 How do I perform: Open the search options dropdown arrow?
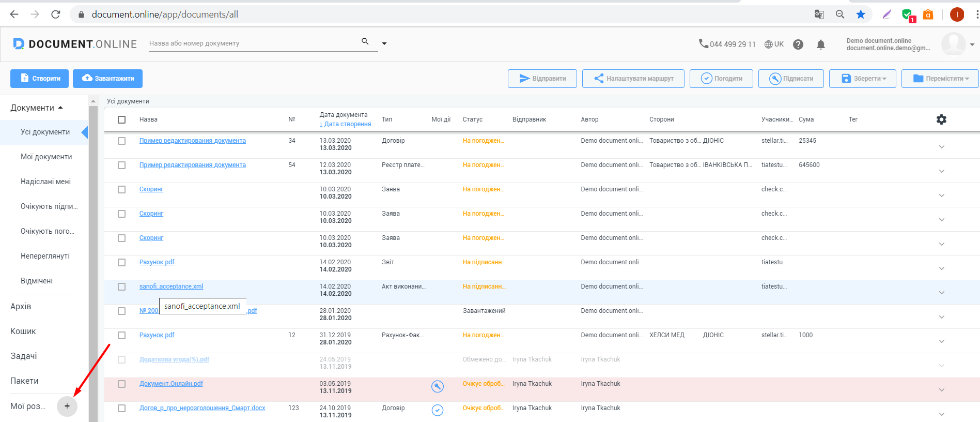(384, 43)
